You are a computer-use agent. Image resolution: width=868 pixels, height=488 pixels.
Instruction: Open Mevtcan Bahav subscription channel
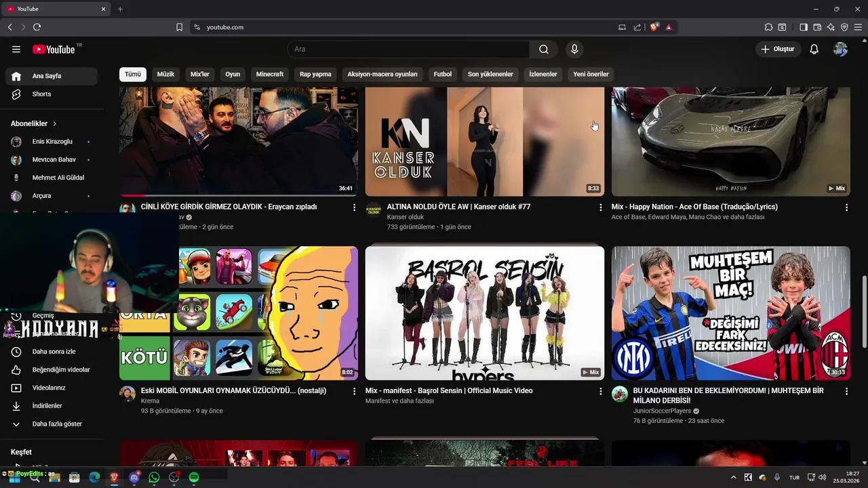coord(53,160)
